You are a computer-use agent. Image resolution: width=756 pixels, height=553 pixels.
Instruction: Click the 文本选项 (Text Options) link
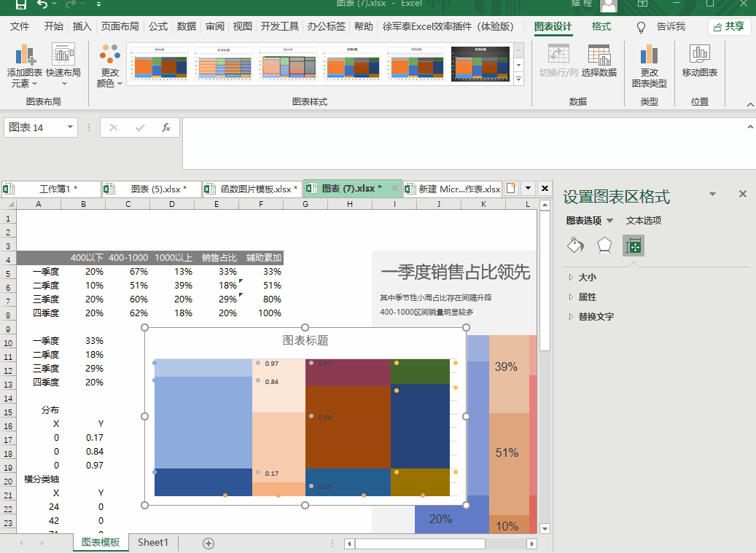(644, 221)
